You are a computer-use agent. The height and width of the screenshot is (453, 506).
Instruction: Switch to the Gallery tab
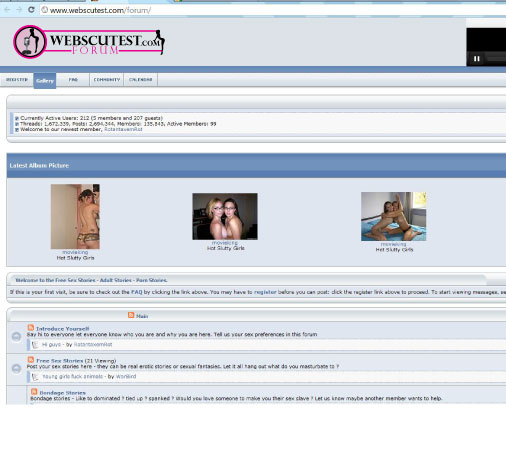(x=45, y=81)
